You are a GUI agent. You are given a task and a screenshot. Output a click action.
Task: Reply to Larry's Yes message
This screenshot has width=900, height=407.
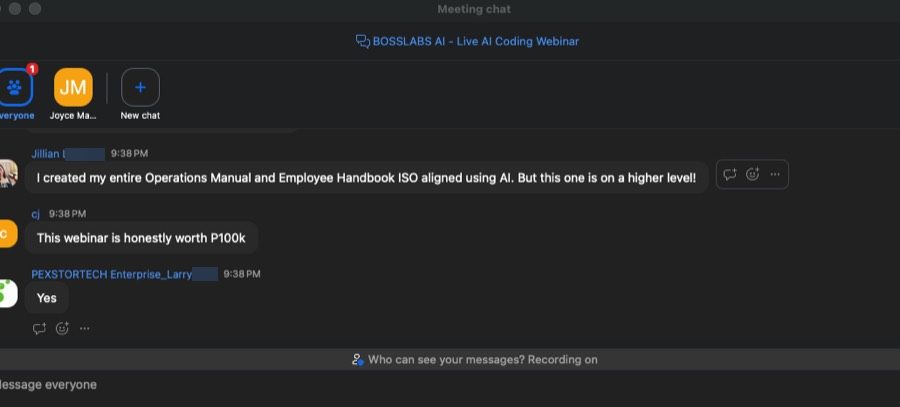39,328
